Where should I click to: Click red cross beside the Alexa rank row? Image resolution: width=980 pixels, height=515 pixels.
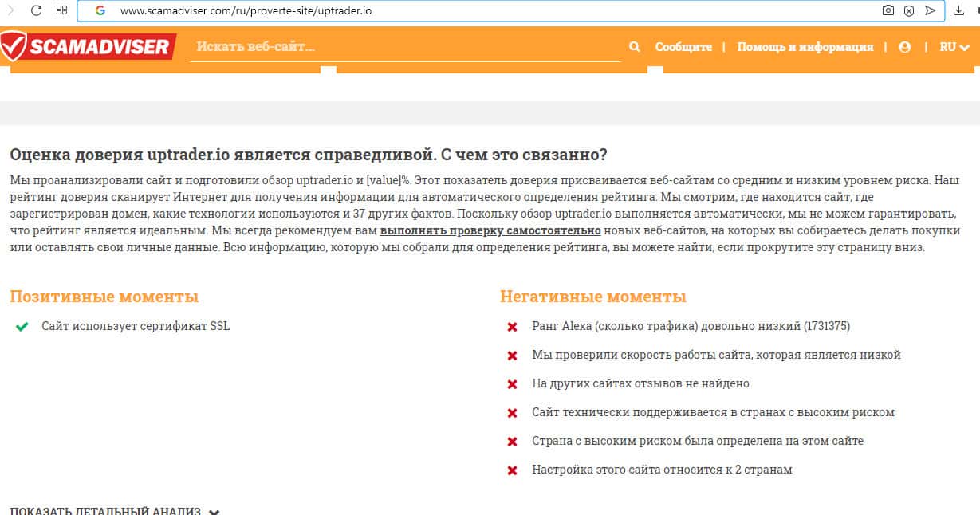[513, 327]
